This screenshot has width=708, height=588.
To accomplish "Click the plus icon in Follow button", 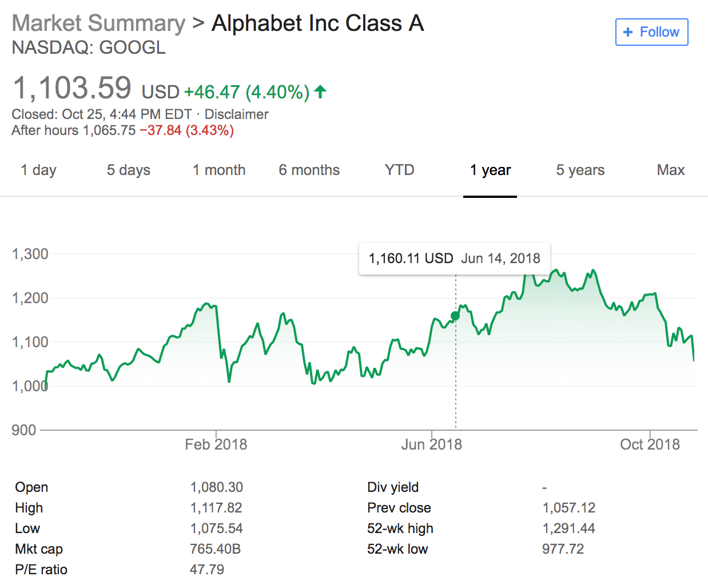I will pyautogui.click(x=628, y=32).
